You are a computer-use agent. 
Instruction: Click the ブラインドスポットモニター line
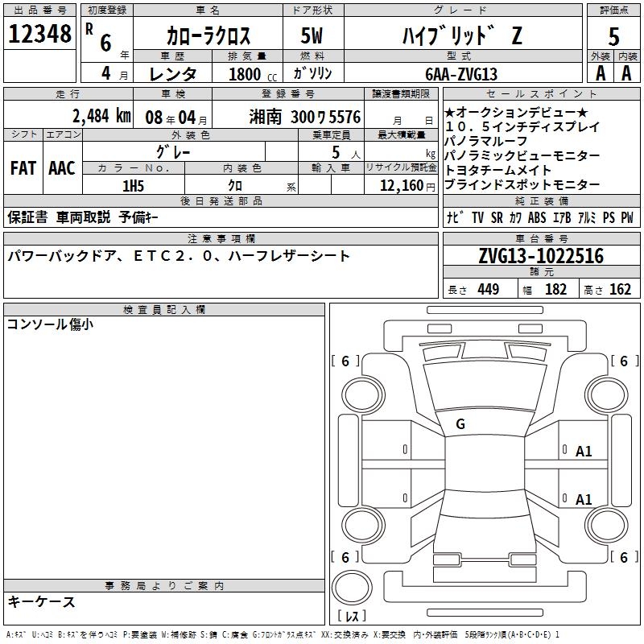click(522, 185)
